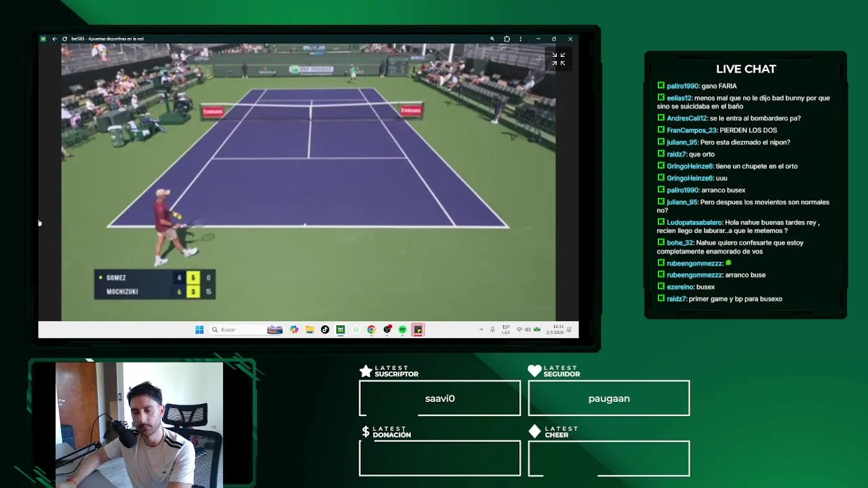Viewport: 868px width, 488px height.
Task: Open File Explorer from taskbar
Action: coord(309,329)
